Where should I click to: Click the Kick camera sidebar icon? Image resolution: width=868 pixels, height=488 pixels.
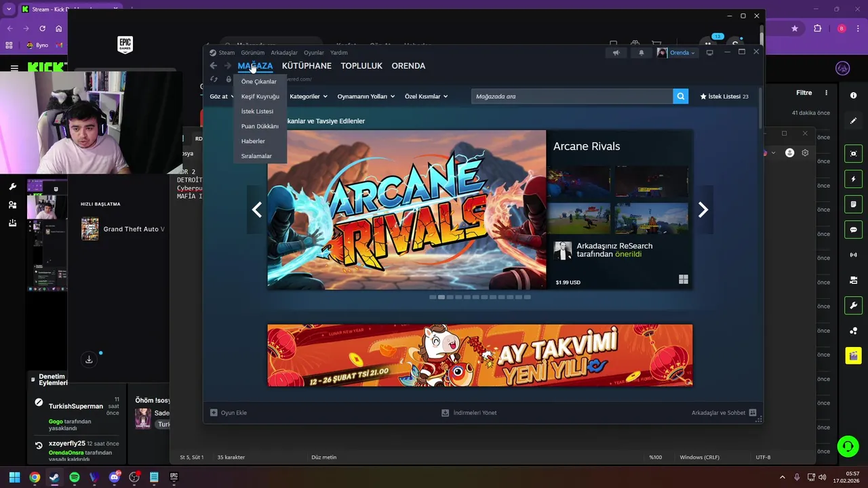coord(854,280)
